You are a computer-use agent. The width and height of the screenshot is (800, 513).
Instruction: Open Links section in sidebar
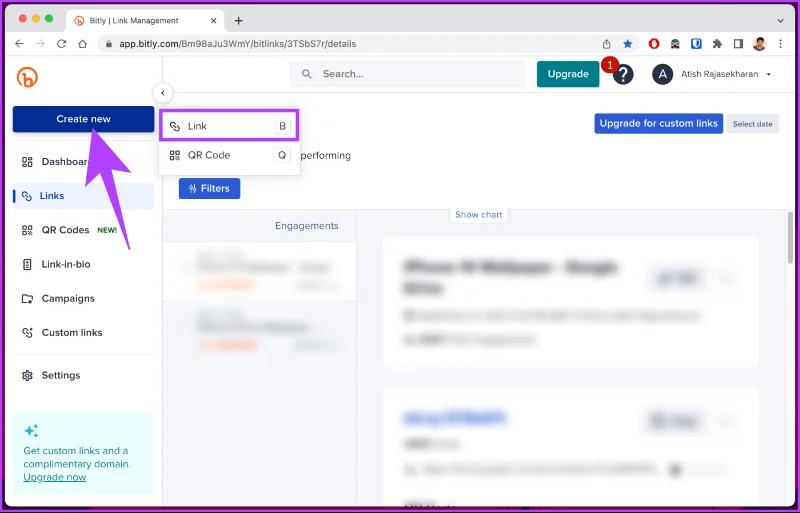[x=83, y=196]
